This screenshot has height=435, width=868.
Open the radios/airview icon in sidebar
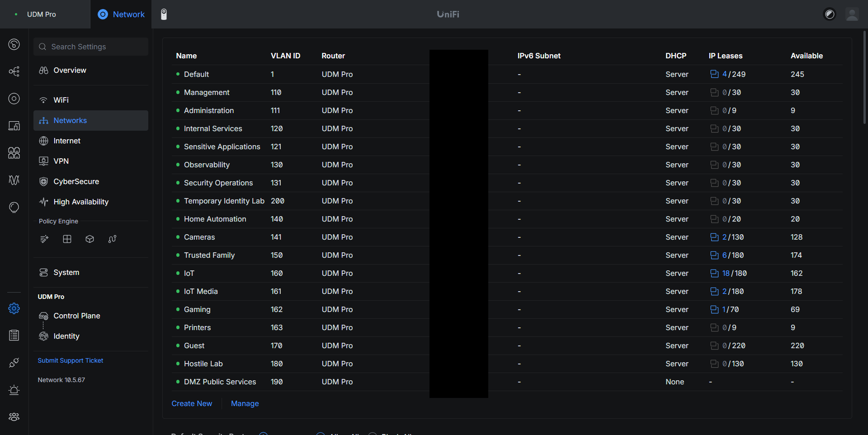click(14, 180)
